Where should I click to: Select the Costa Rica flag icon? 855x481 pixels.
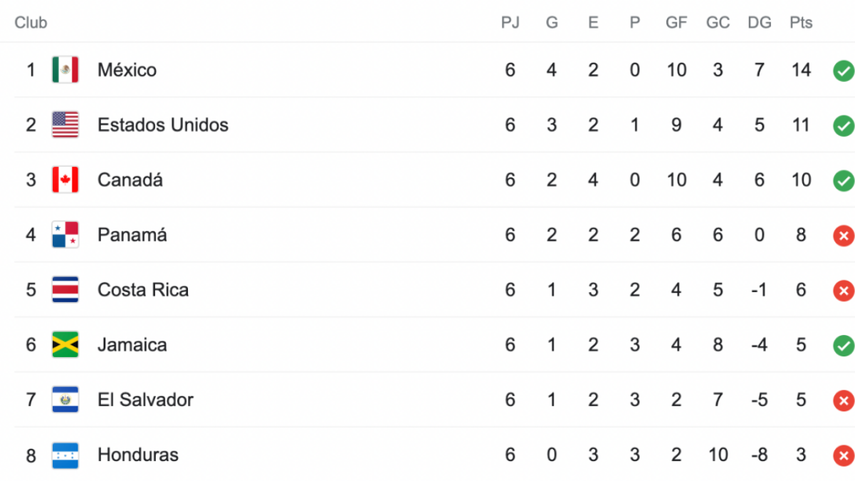(x=65, y=290)
